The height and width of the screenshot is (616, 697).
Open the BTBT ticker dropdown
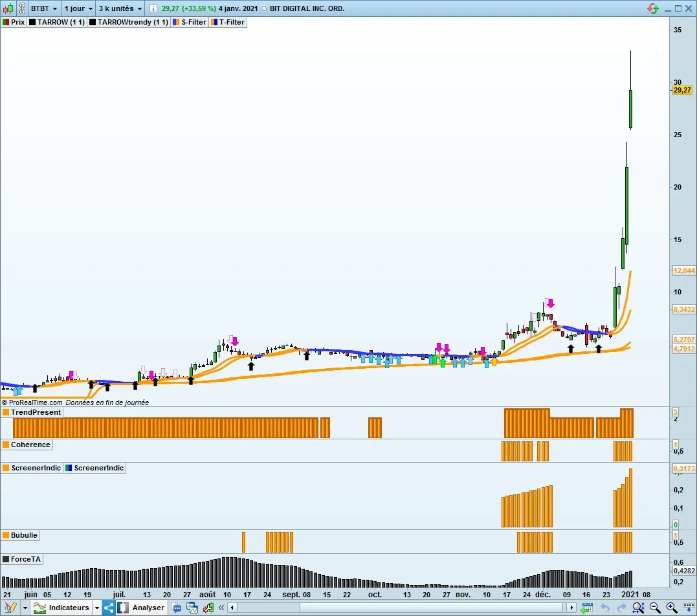pos(45,8)
